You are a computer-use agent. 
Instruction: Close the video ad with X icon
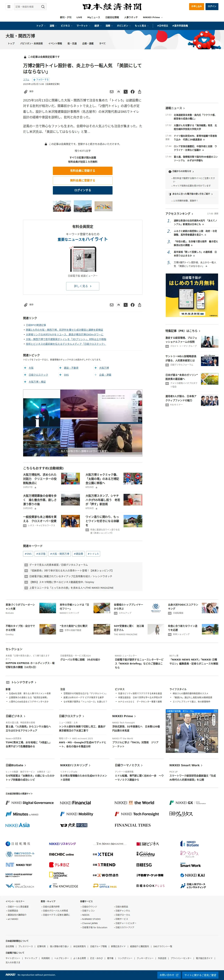coord(139,393)
